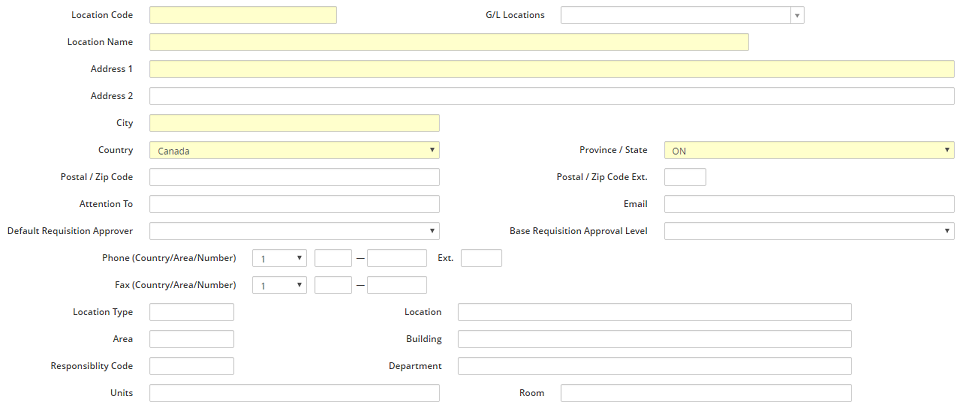Select the Fax country code dropdown
The image size is (960, 408).
(x=279, y=285)
